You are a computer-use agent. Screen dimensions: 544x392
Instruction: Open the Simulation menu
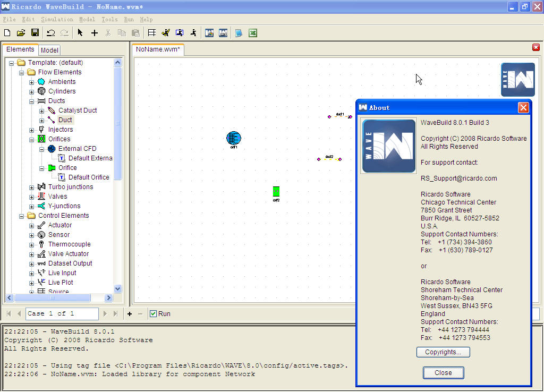[57, 20]
